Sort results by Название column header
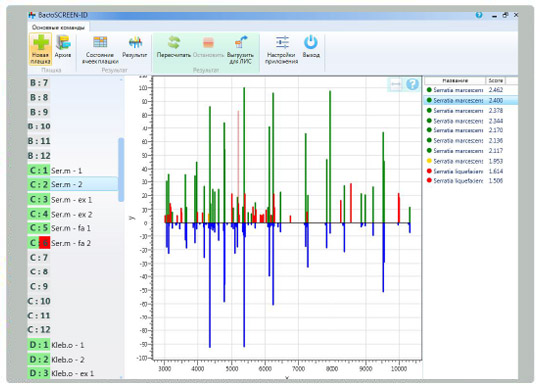Image resolution: width=540 pixels, height=388 pixels. (x=455, y=80)
